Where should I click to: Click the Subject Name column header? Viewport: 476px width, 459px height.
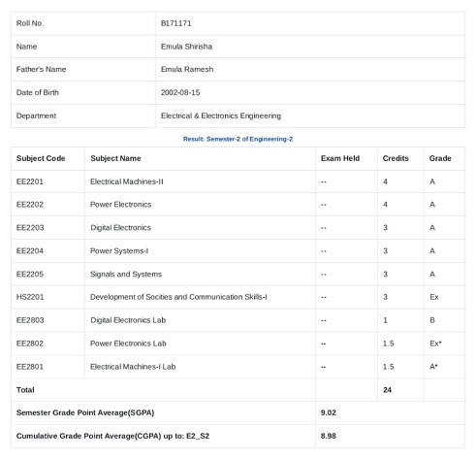[115, 158]
